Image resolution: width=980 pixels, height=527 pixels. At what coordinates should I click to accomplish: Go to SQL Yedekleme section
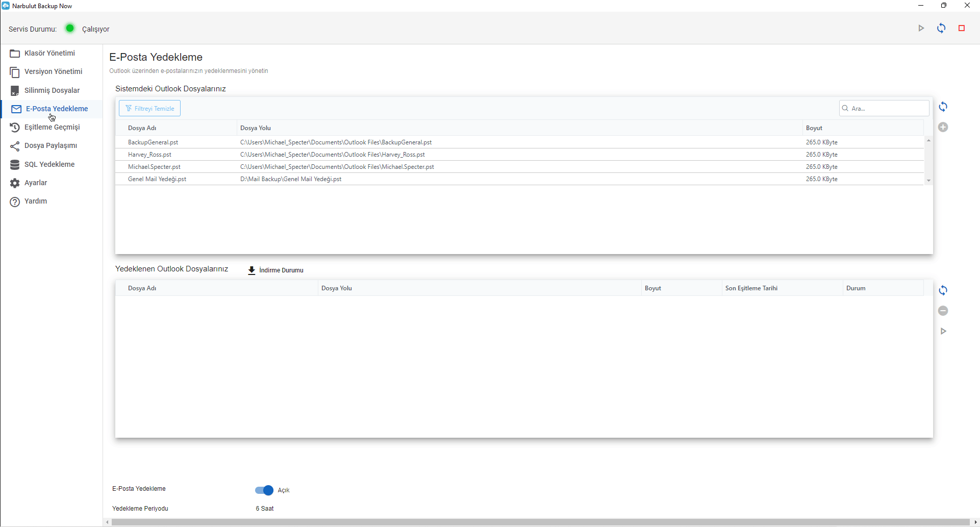pyautogui.click(x=49, y=164)
